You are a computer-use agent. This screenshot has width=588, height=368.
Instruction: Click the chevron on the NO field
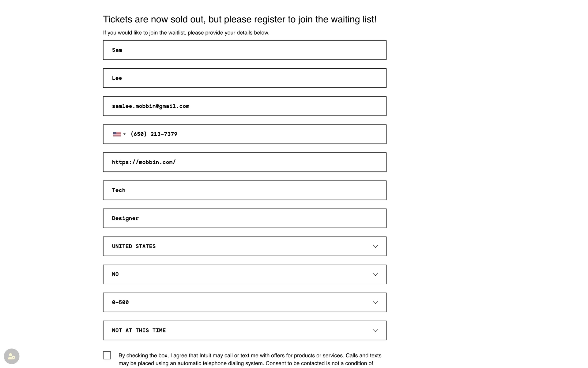pos(375,274)
